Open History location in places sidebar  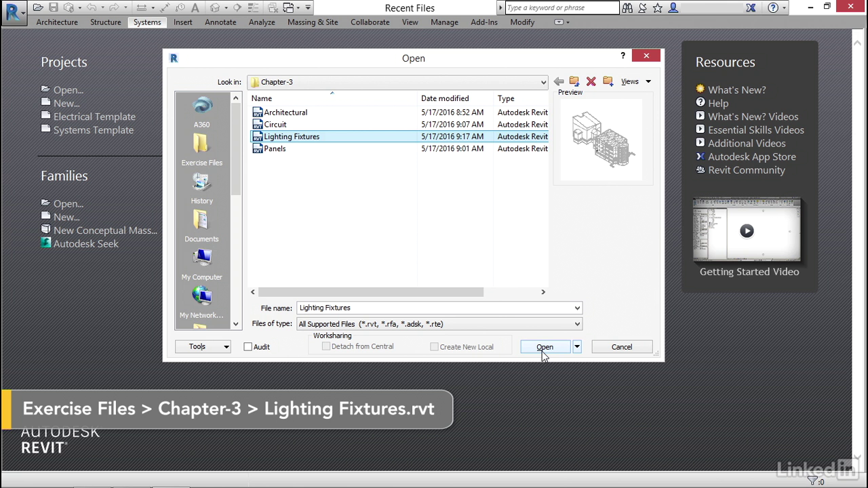point(201,188)
